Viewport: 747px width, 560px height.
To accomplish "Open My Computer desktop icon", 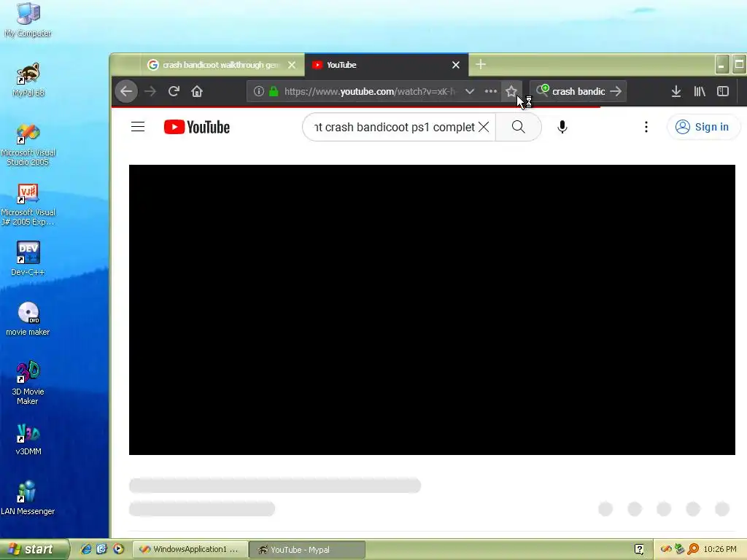I will [x=28, y=20].
